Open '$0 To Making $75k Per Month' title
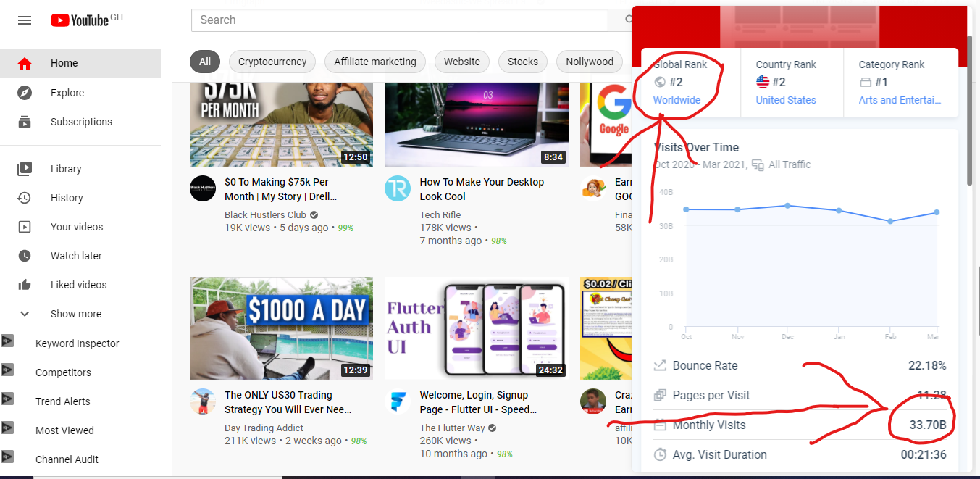980x479 pixels. pyautogui.click(x=281, y=189)
